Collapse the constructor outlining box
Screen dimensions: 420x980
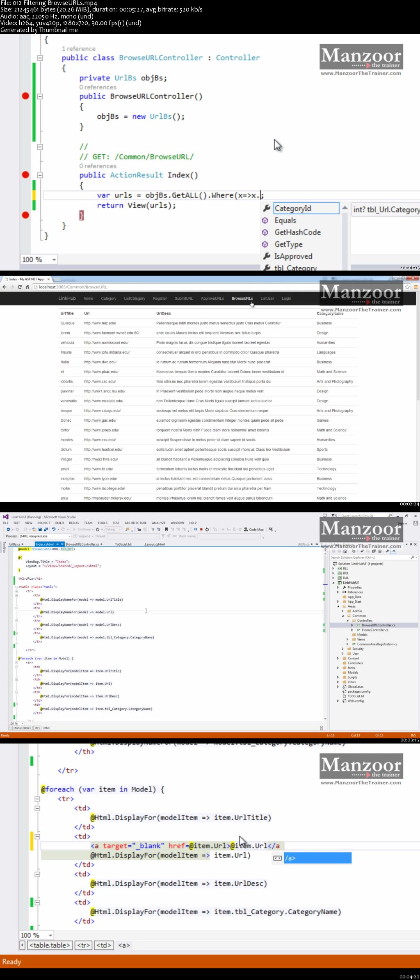40,96
